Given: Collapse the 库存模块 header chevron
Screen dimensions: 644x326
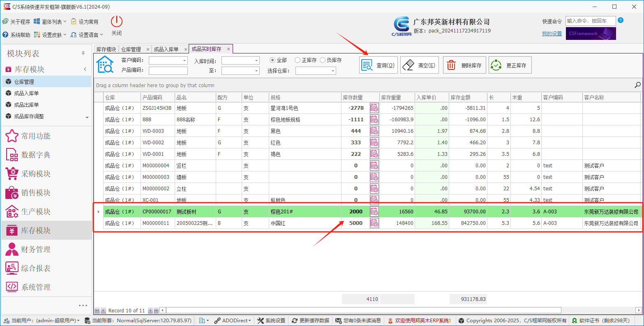Looking at the screenshot, I should (85, 69).
